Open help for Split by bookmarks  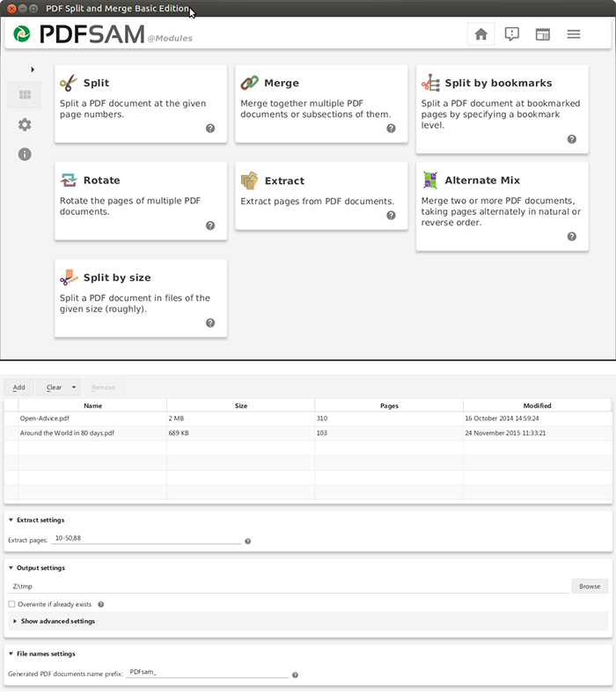click(572, 139)
